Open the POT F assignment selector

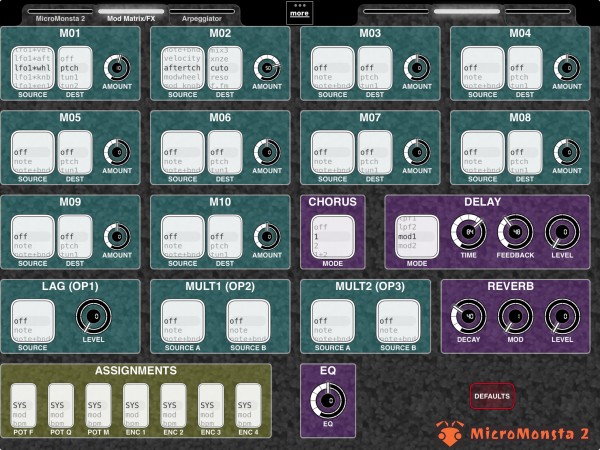[23, 406]
